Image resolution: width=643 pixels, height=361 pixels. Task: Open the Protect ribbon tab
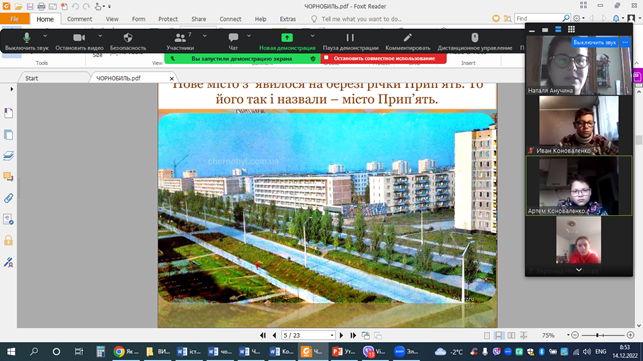click(168, 19)
